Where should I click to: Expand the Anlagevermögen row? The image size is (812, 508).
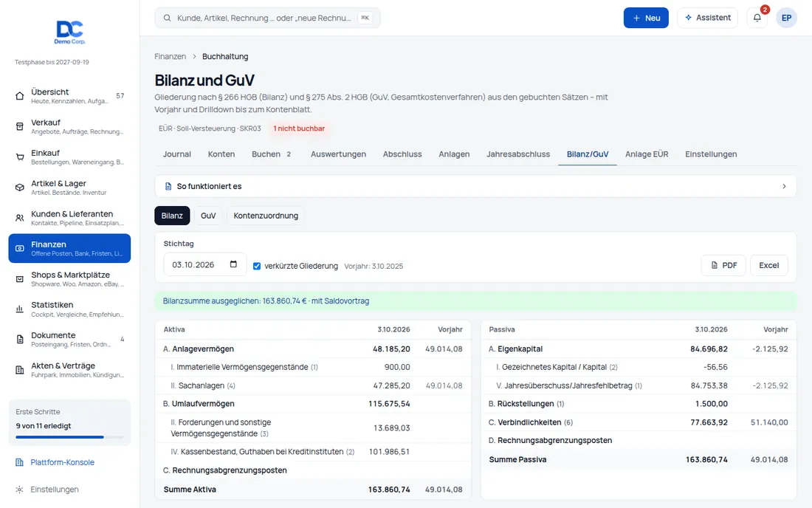click(x=313, y=349)
